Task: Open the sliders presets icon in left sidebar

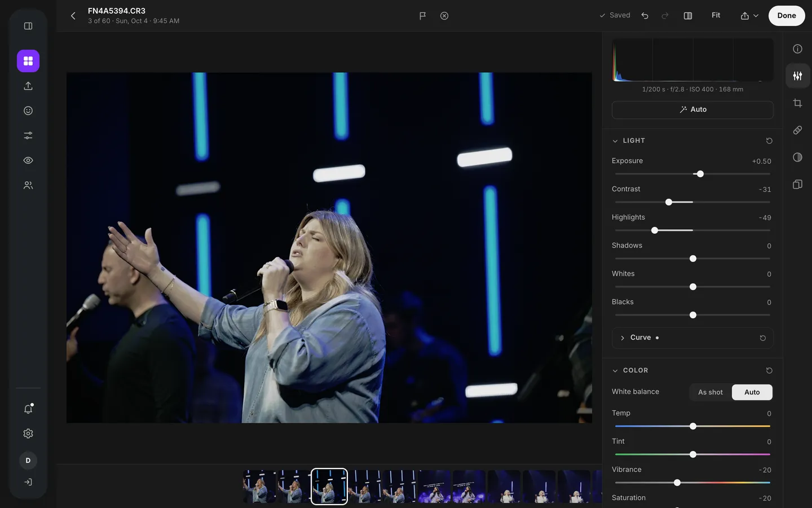Action: click(28, 135)
